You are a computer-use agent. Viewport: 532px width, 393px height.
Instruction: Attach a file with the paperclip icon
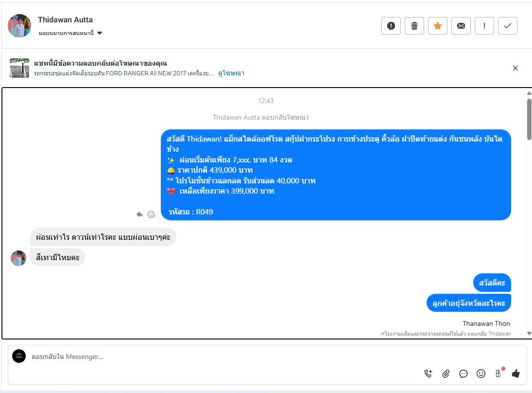tap(446, 374)
